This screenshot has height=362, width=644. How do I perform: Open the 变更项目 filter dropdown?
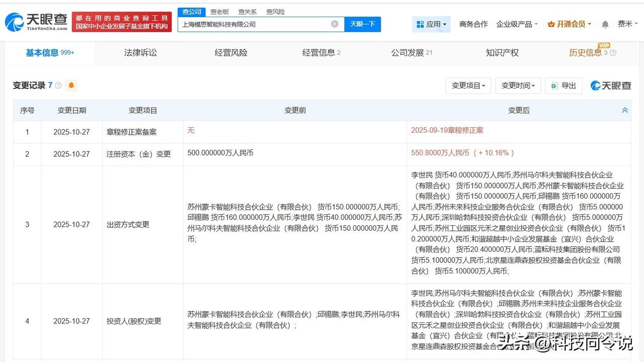(468, 85)
